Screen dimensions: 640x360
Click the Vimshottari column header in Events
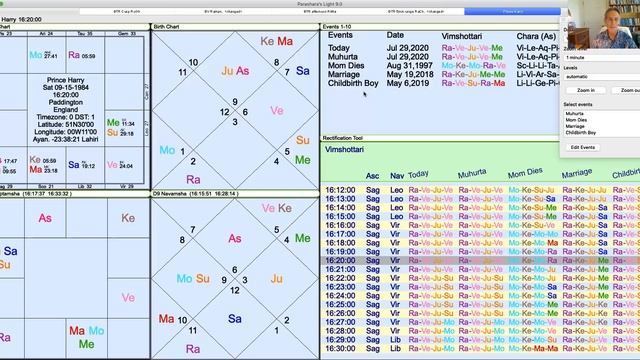tap(462, 36)
